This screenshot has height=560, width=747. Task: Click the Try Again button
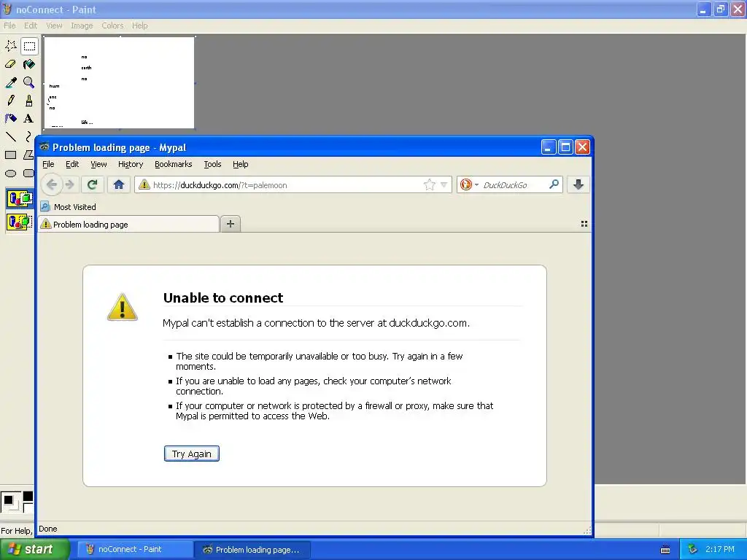pyautogui.click(x=192, y=454)
